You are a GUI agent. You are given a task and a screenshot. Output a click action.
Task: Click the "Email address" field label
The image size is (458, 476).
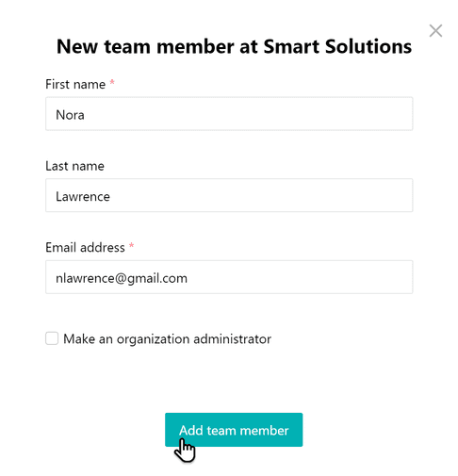[85, 248]
